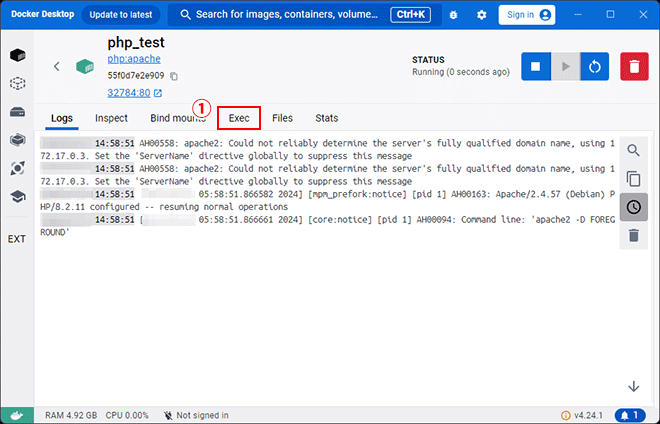Open the Volumes section in the sidebar
This screenshot has height=424, width=660.
(x=17, y=112)
